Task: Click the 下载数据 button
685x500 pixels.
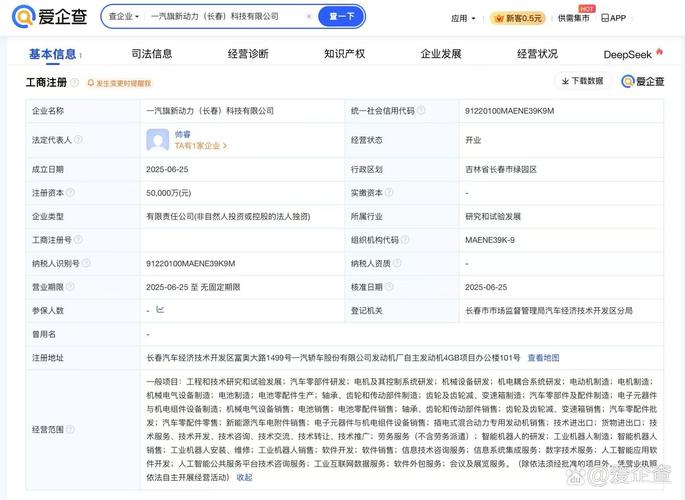Action: [x=582, y=81]
